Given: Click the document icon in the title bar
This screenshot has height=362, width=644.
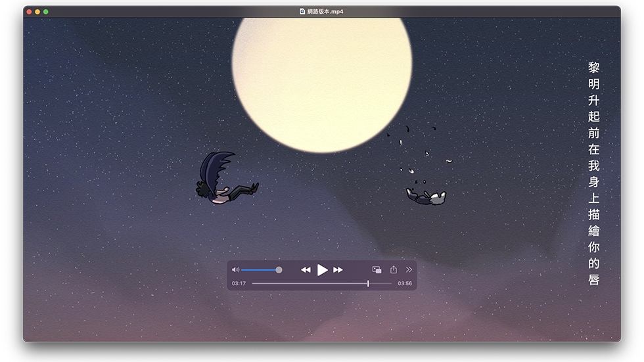Looking at the screenshot, I should coord(302,12).
